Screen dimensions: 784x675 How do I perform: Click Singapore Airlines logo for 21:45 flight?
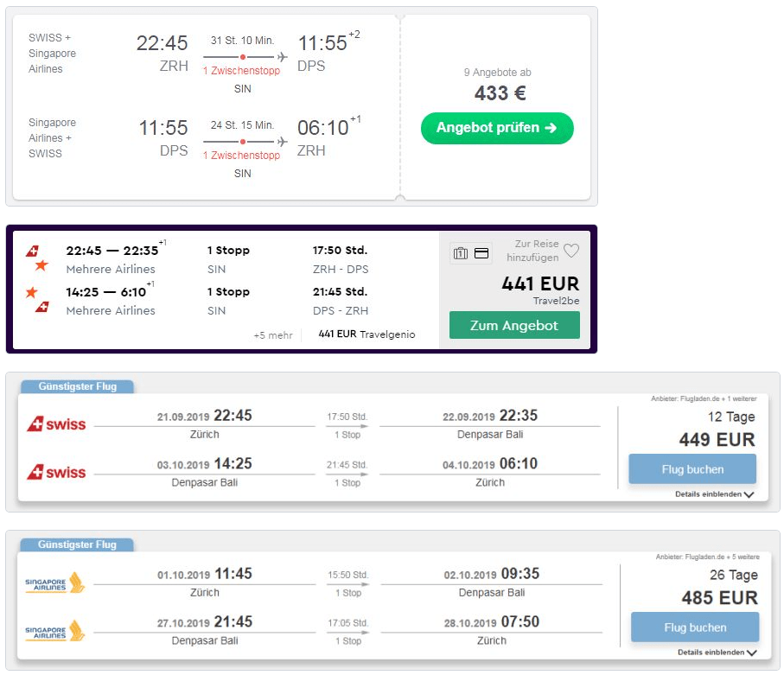[x=55, y=631]
